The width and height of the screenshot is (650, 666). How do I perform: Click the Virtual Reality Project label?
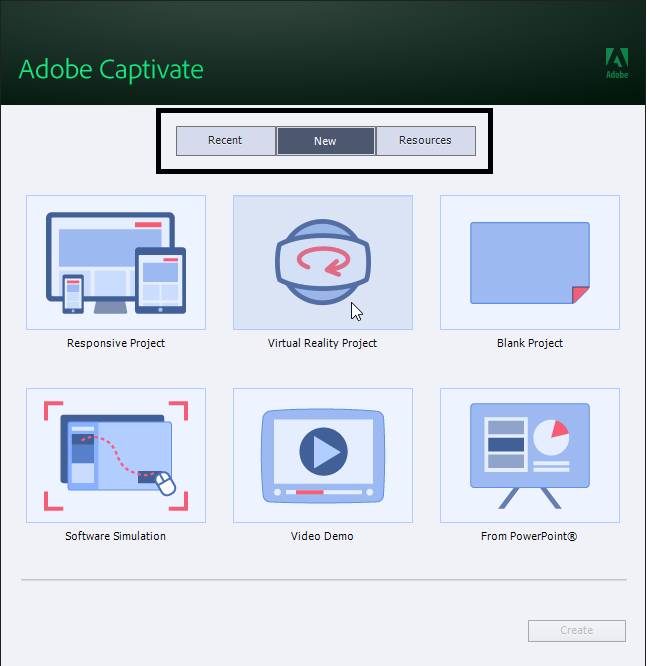pyautogui.click(x=322, y=343)
